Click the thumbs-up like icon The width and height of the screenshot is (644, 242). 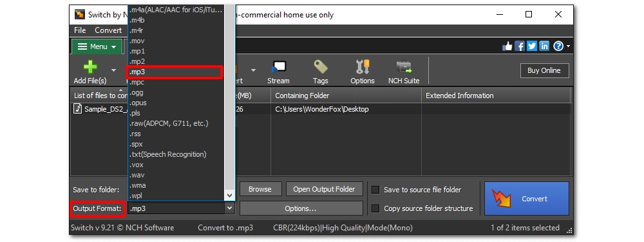tap(507, 46)
